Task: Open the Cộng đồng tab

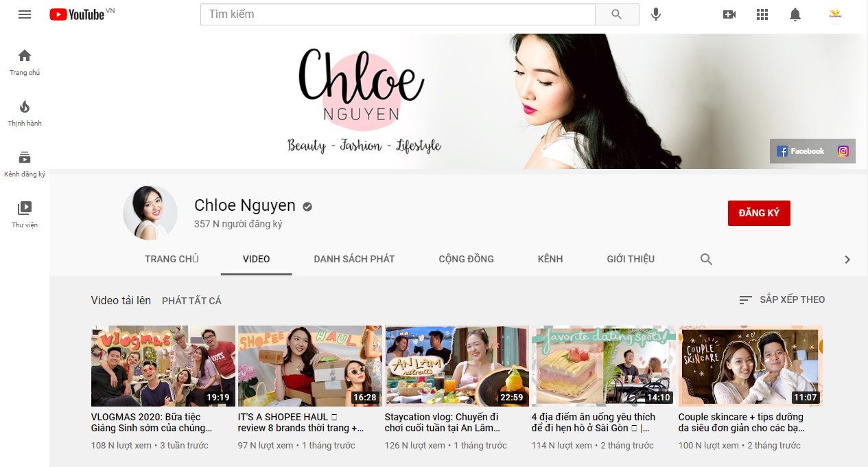Action: (467, 259)
